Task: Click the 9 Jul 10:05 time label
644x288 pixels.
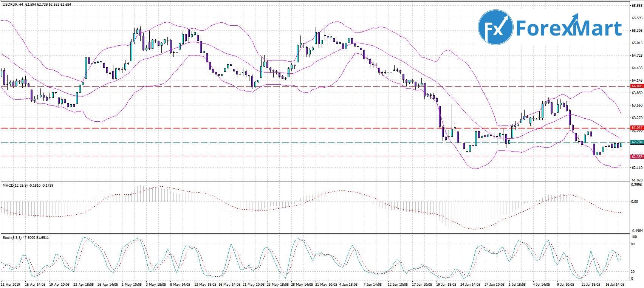Action: coord(566,284)
